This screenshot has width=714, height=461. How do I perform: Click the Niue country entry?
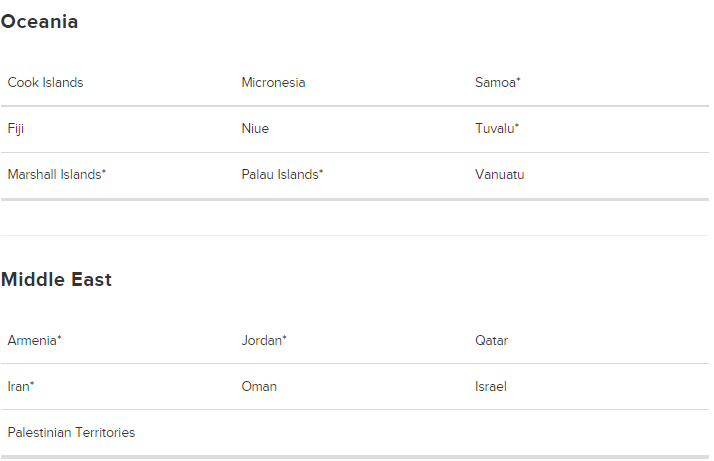pos(255,128)
